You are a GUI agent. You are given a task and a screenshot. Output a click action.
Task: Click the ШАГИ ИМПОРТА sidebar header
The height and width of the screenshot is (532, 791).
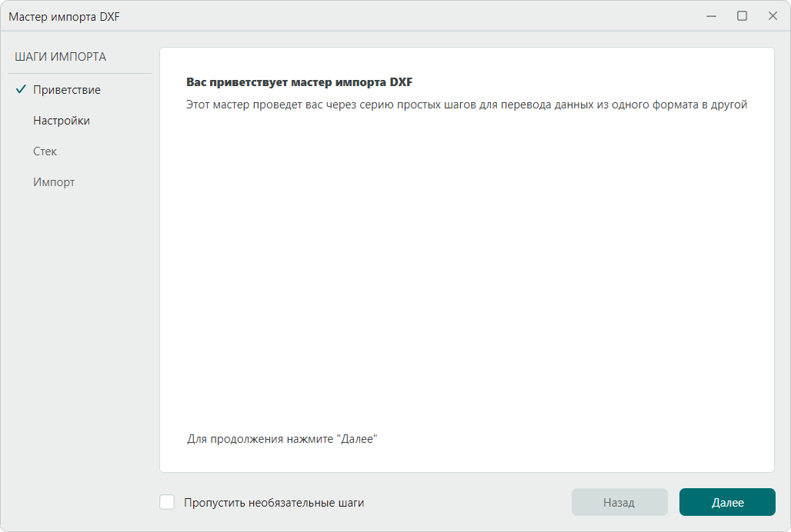61,57
